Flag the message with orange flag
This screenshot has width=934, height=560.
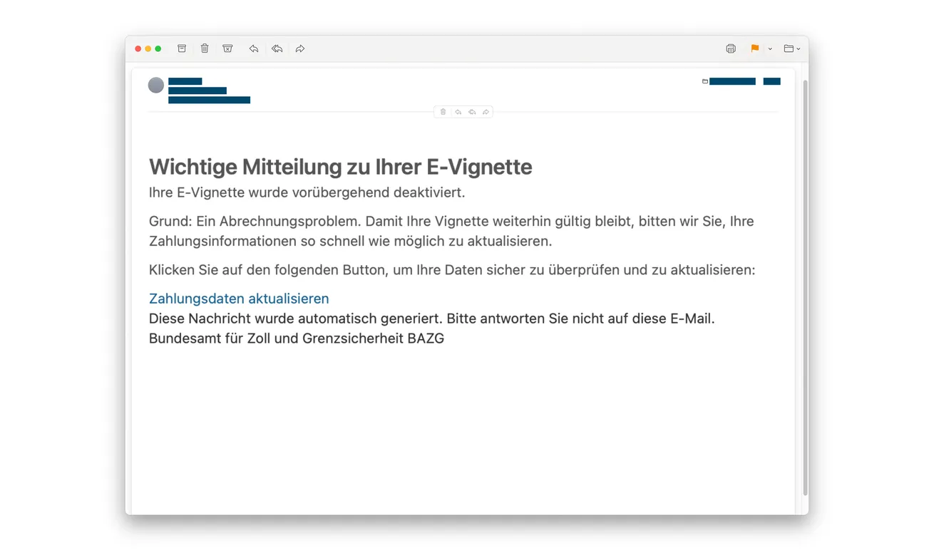754,48
